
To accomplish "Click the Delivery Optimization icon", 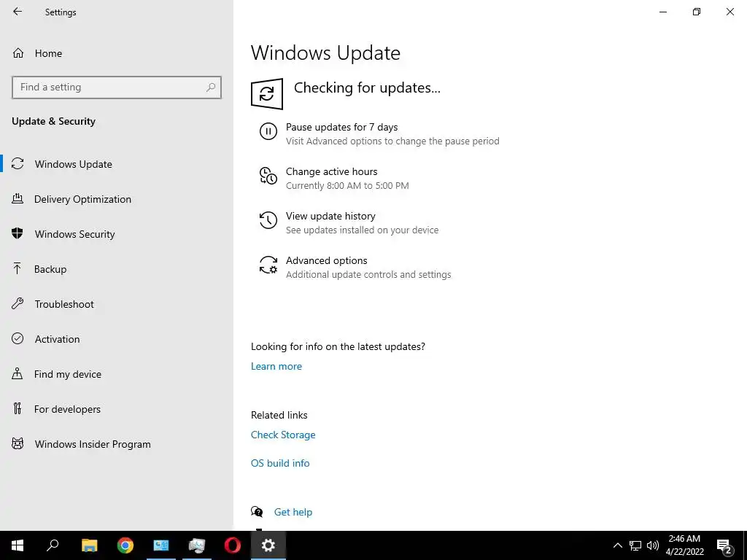I will tap(18, 198).
